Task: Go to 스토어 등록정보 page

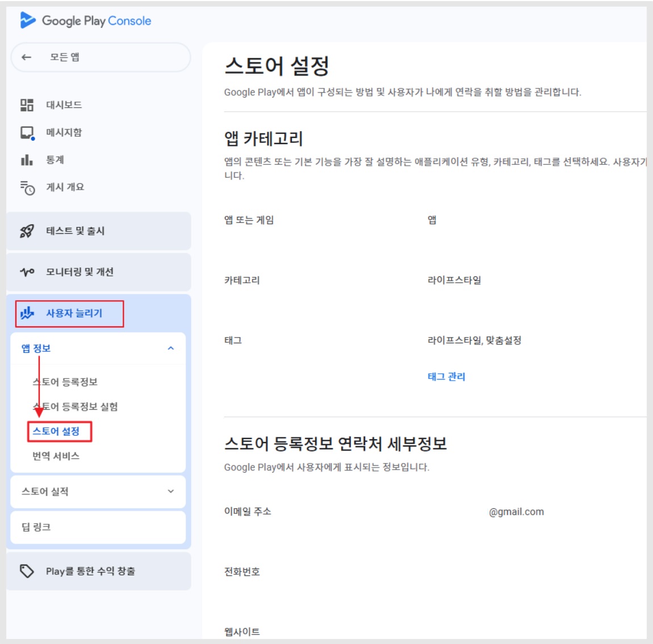Action: pyautogui.click(x=65, y=381)
